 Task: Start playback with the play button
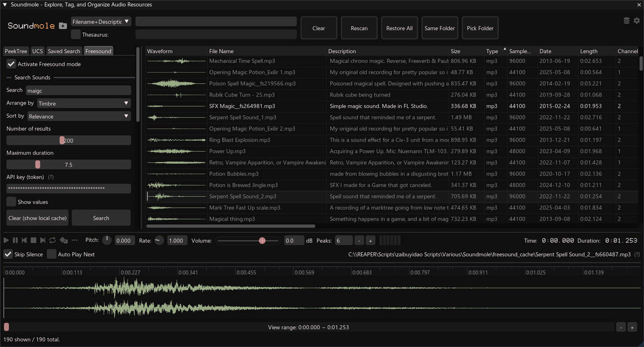(x=7, y=240)
